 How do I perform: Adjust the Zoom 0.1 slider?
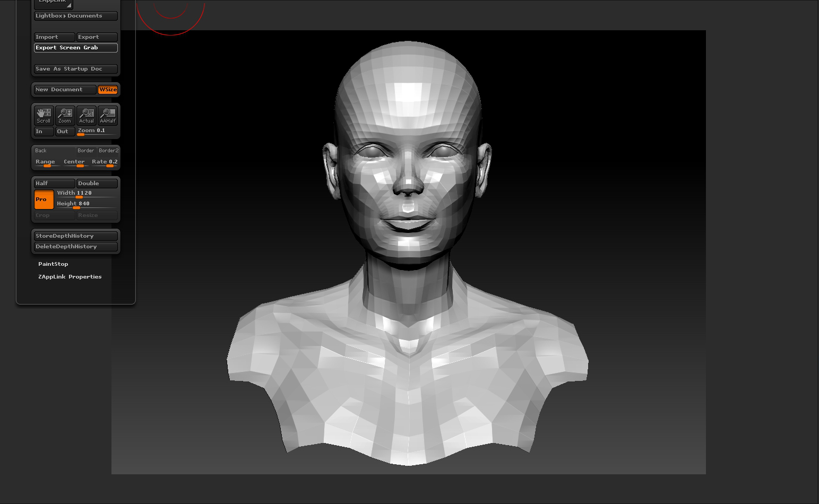click(x=97, y=132)
